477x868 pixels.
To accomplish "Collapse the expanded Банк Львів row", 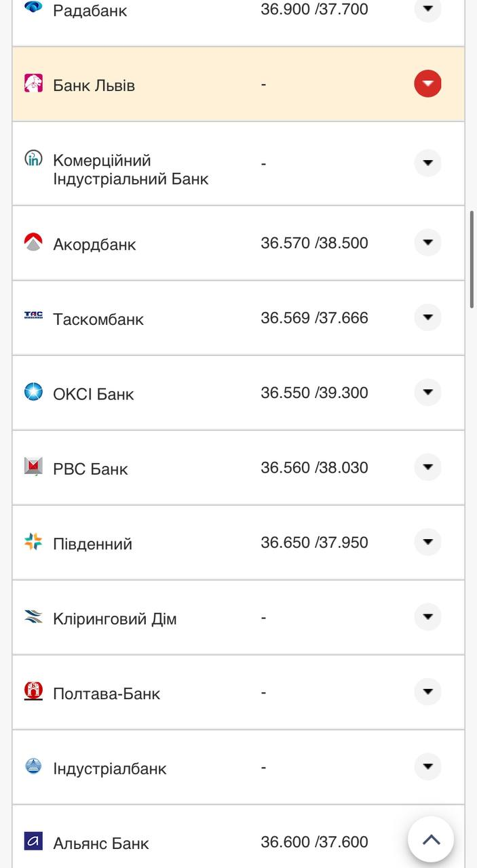I will (427, 83).
